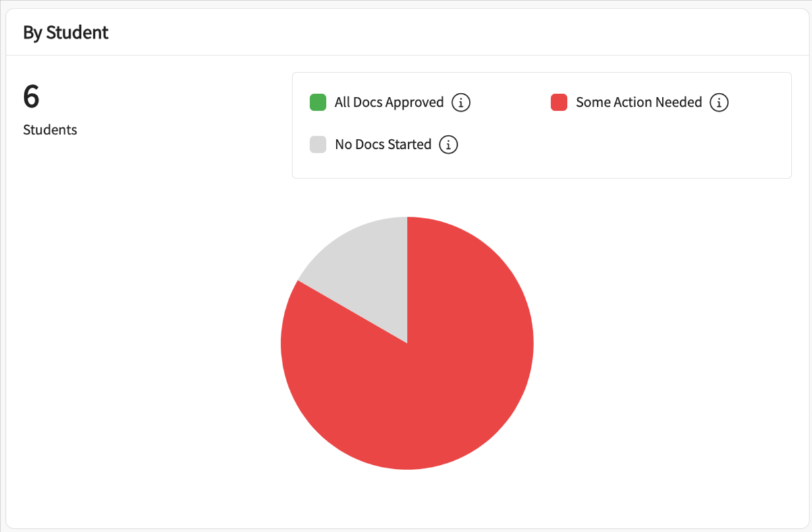
Task: Click info icon beside All Docs Approved
Action: coord(461,103)
